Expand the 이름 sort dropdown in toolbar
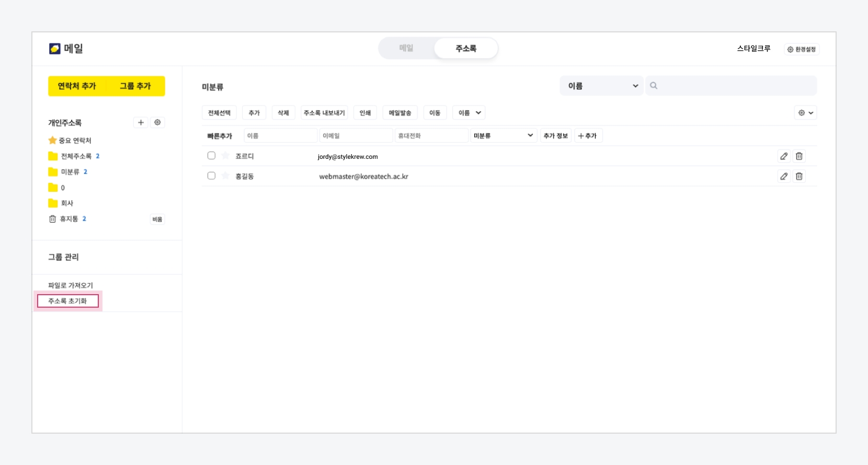Viewport: 868px width, 465px height. pyautogui.click(x=469, y=113)
